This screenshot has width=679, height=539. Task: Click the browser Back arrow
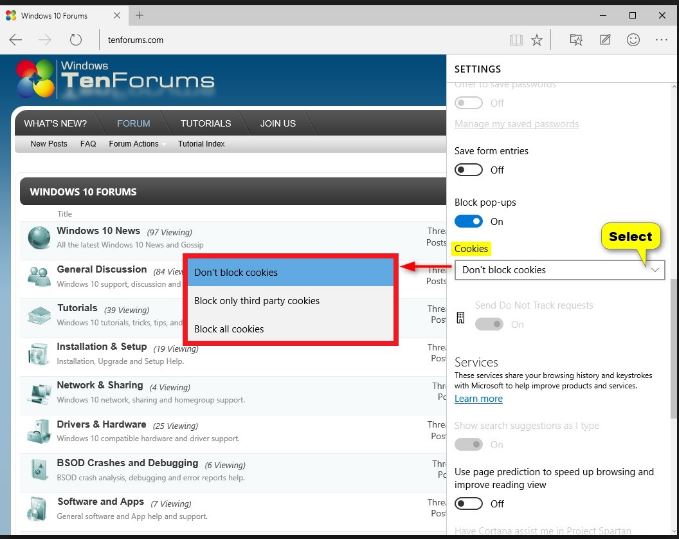16,40
